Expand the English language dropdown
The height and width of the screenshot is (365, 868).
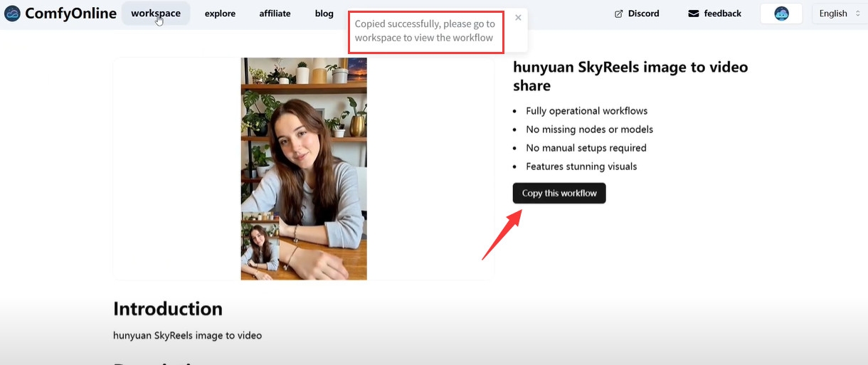(x=840, y=14)
